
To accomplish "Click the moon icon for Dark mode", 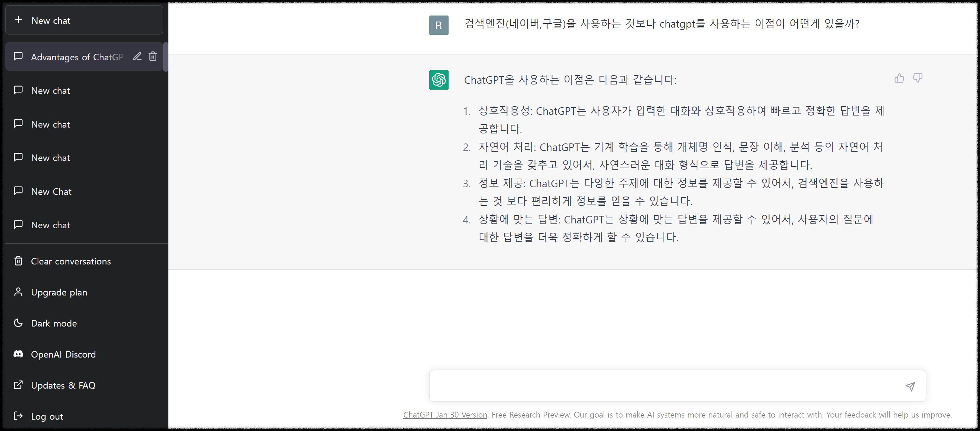I will pos(18,323).
